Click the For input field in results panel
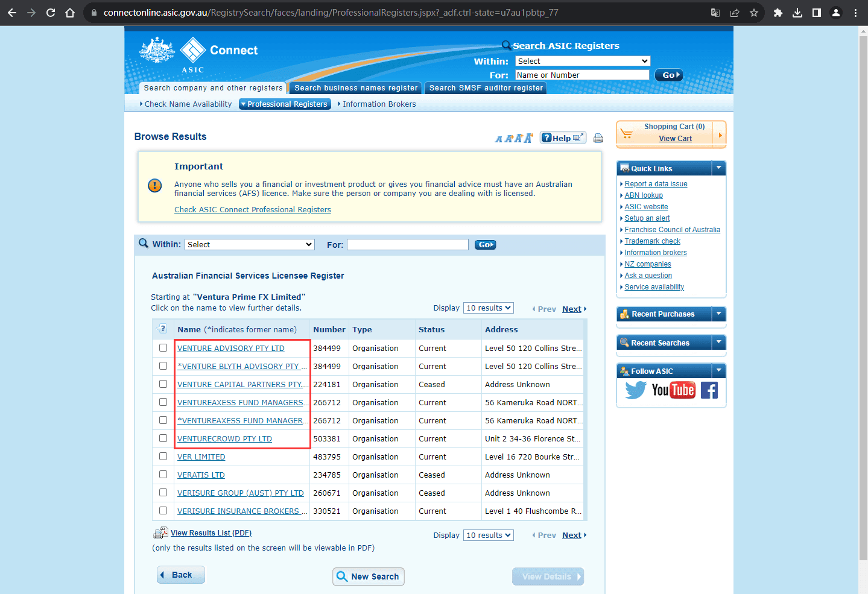868x594 pixels. coord(408,244)
